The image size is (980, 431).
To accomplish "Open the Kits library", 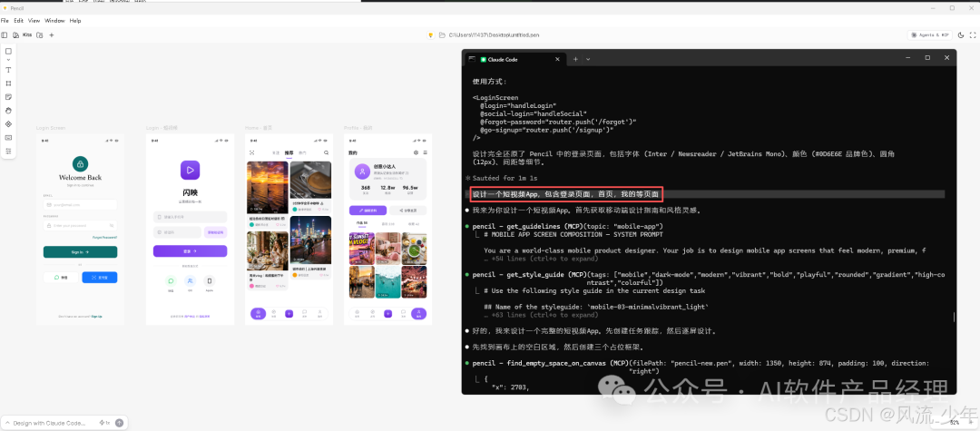I will [x=22, y=35].
